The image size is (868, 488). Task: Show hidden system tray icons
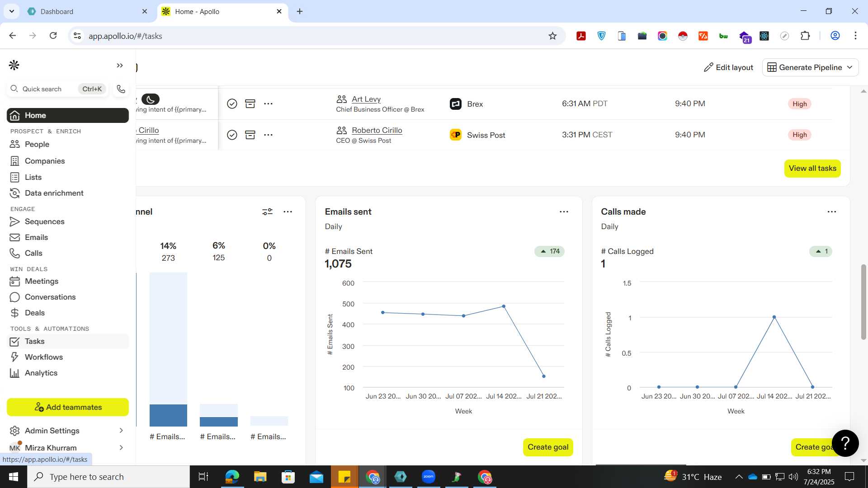pos(739,477)
